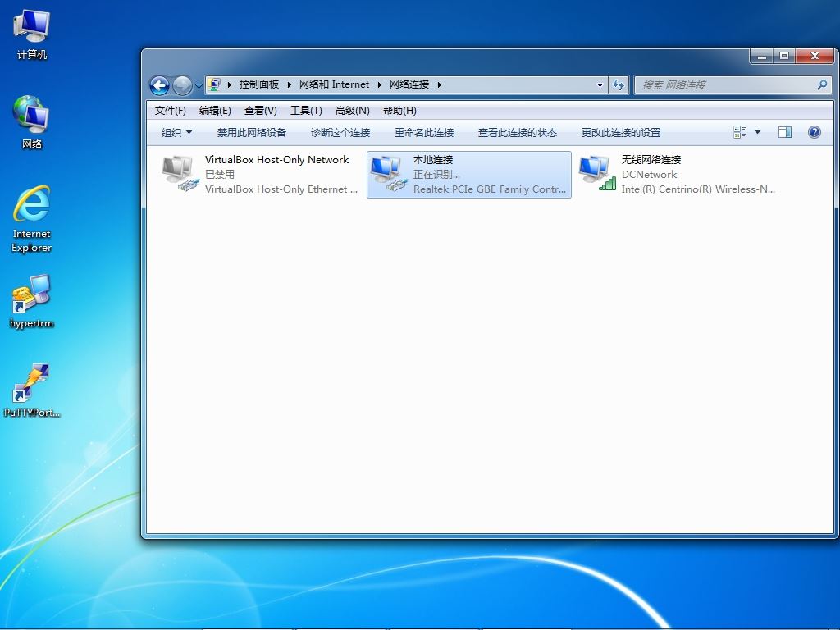The height and width of the screenshot is (630, 840).
Task: Click the blue help question mark icon
Action: 814,132
